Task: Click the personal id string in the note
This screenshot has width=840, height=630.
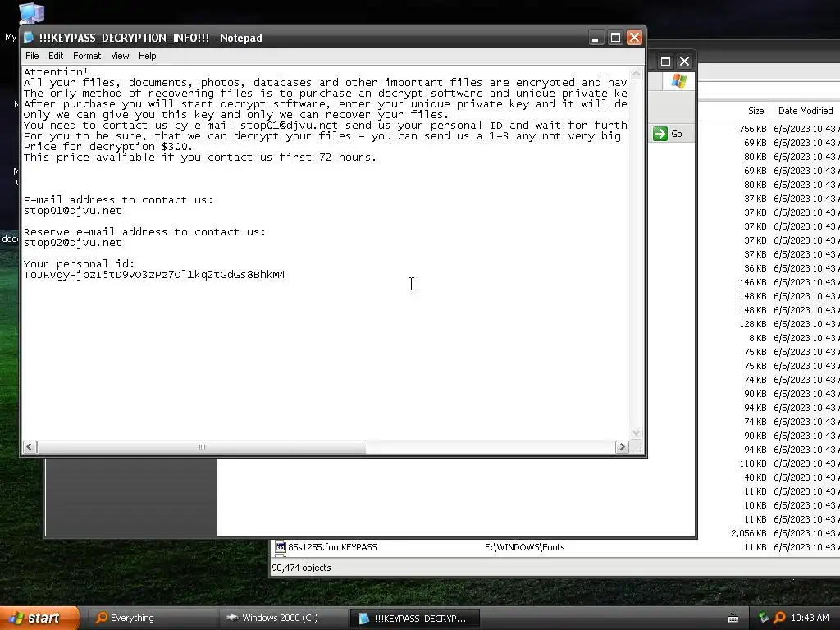Action: point(154,275)
